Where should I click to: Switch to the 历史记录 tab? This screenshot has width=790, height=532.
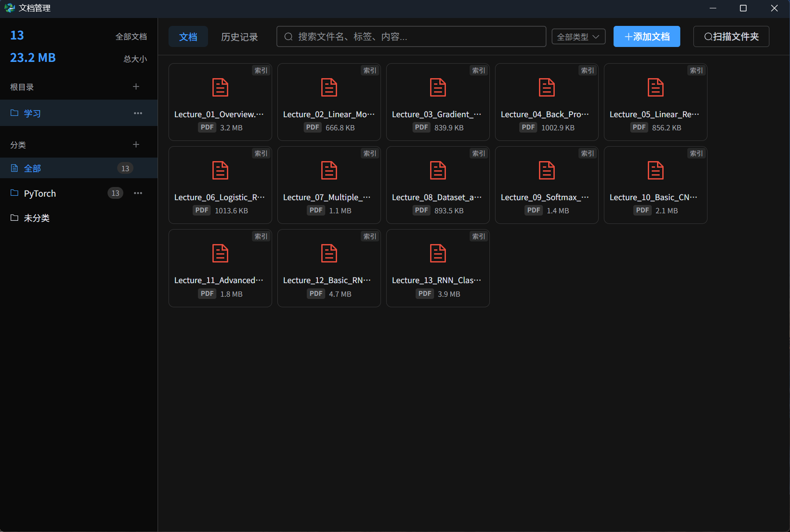(x=240, y=37)
